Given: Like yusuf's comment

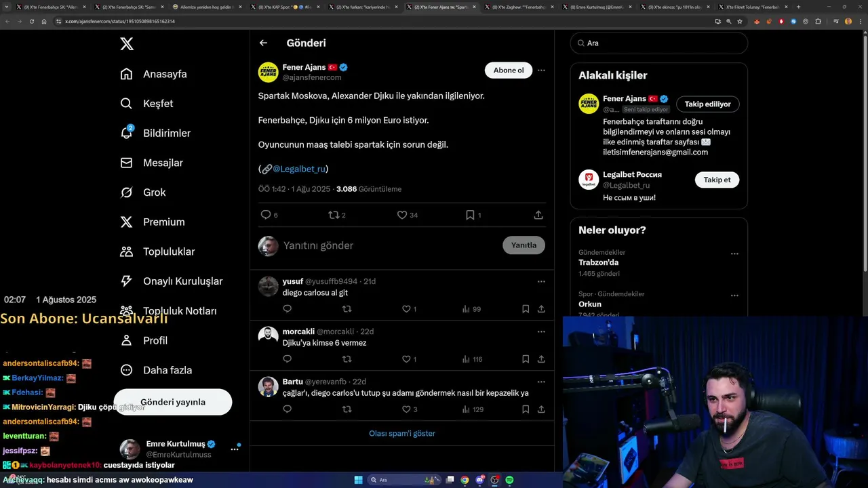Looking at the screenshot, I should pyautogui.click(x=407, y=309).
